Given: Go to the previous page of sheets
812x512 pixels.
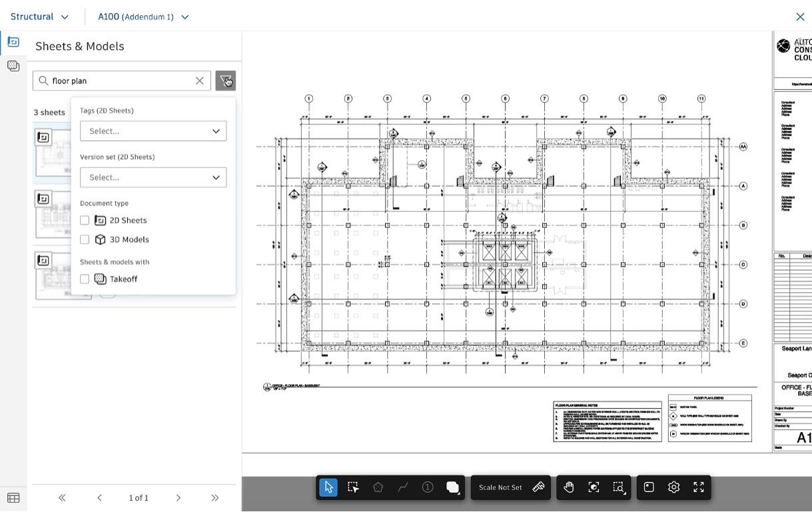Looking at the screenshot, I should (x=99, y=497).
